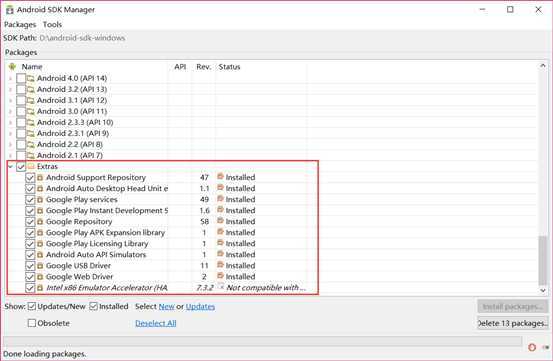
Task: Expand the Android 3.1 (API 12) node
Action: [10, 100]
